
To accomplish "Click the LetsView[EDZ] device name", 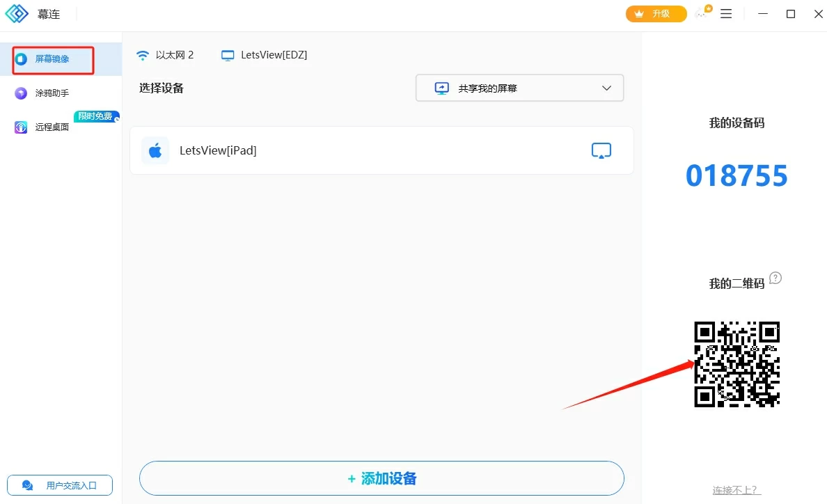I will point(274,55).
